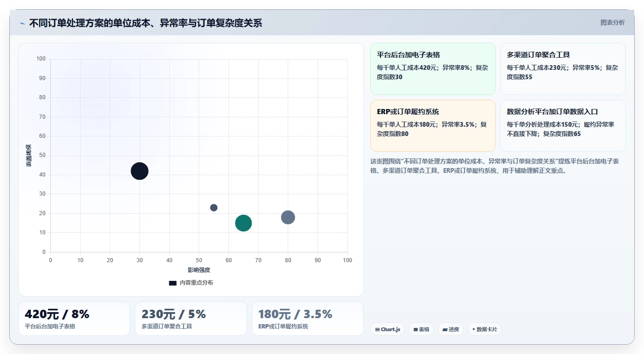Open the ERP或订单履约系统 info card

tap(433, 126)
